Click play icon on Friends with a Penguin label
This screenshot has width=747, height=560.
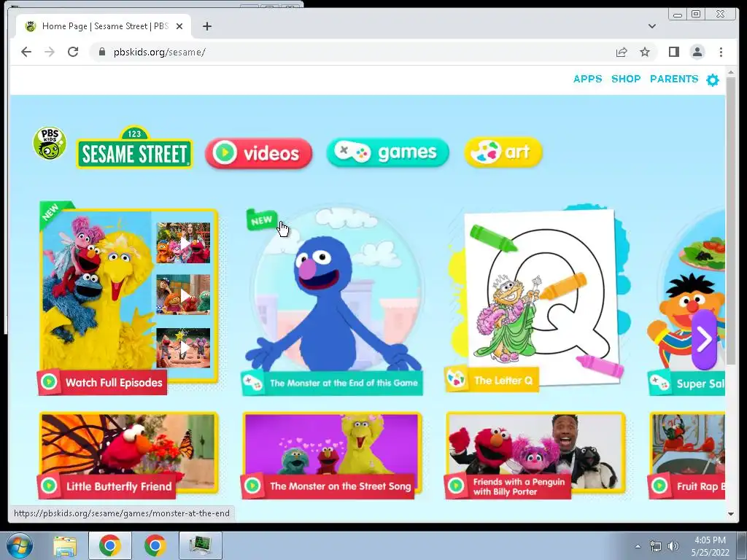[x=456, y=486]
